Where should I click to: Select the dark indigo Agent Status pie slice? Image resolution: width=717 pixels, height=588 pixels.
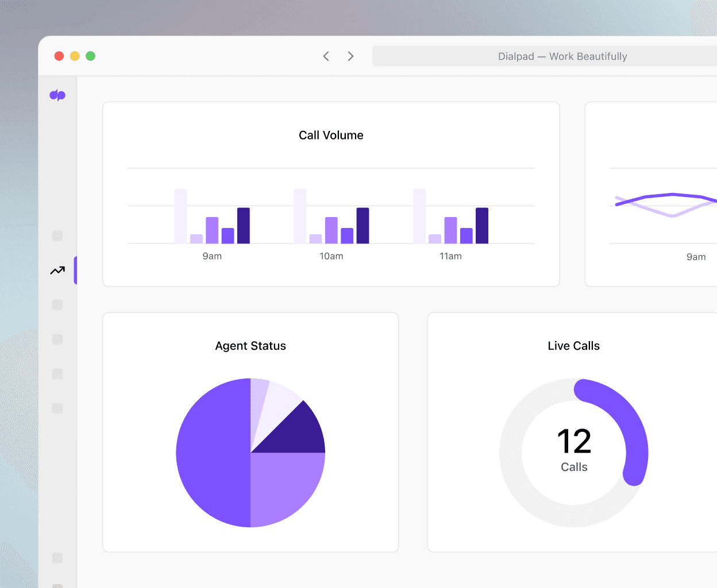[298, 434]
